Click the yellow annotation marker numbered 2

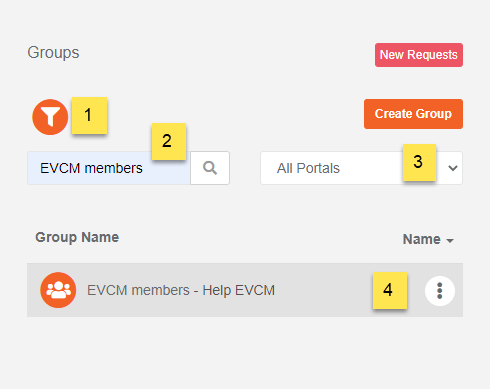(169, 141)
